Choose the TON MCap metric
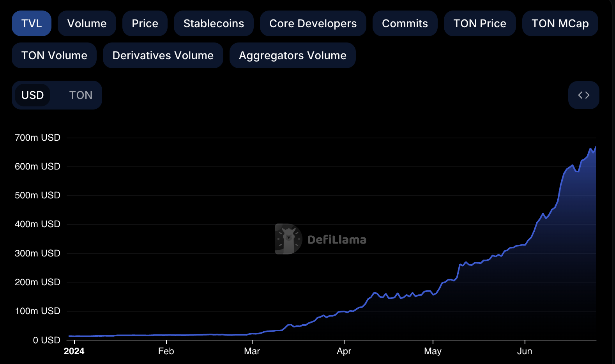 tap(560, 23)
